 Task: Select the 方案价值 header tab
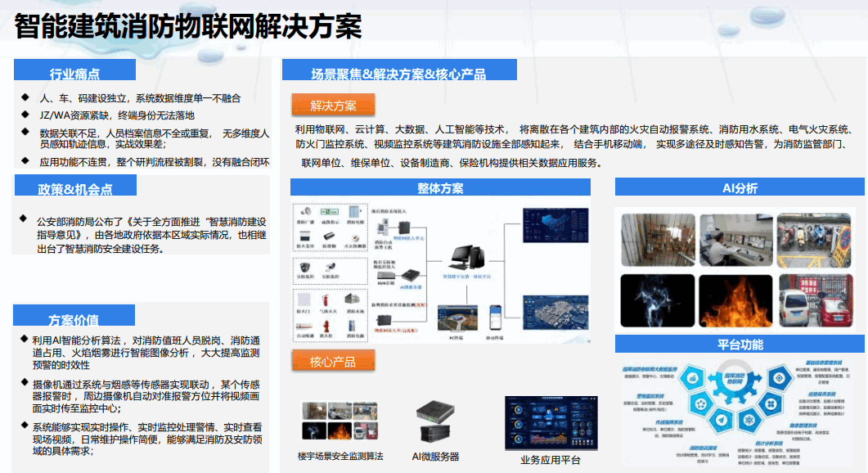point(74,319)
